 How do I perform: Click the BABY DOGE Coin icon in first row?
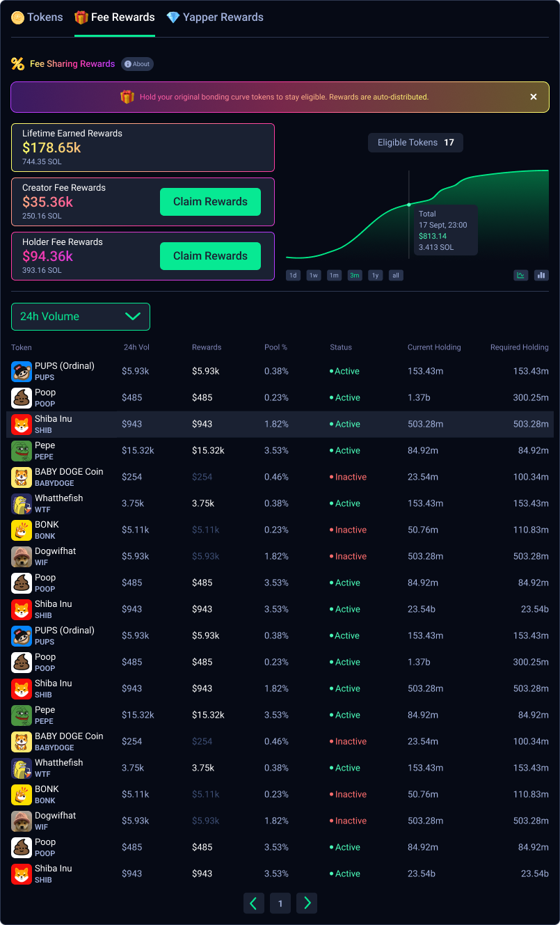point(22,477)
